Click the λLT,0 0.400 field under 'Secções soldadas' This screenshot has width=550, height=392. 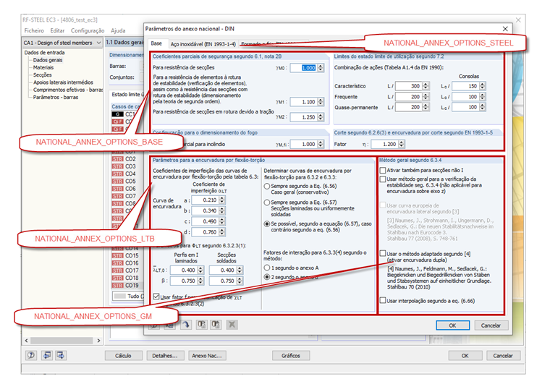[x=223, y=270]
